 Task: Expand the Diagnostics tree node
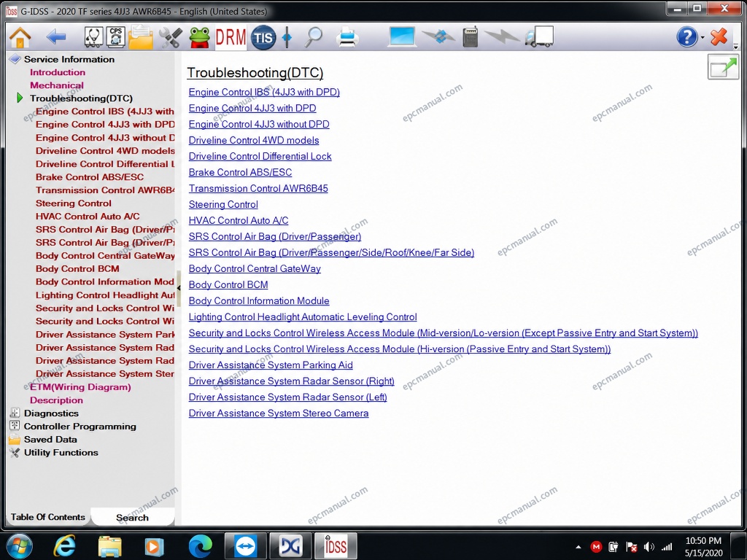(x=15, y=413)
